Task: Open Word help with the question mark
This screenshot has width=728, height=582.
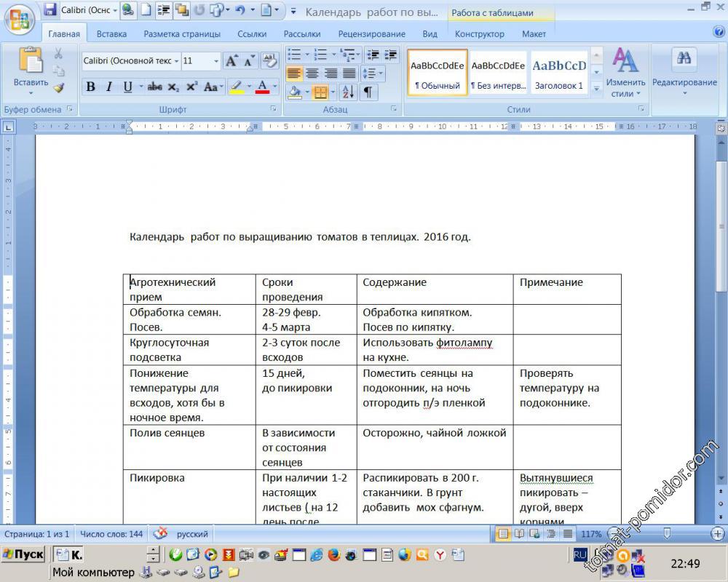Action: pyautogui.click(x=719, y=31)
